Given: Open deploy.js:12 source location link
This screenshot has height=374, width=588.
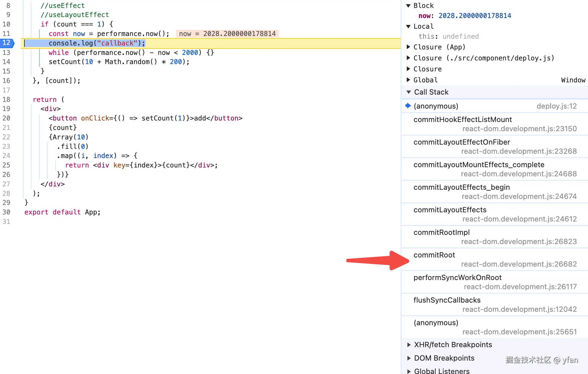Looking at the screenshot, I should (x=556, y=106).
